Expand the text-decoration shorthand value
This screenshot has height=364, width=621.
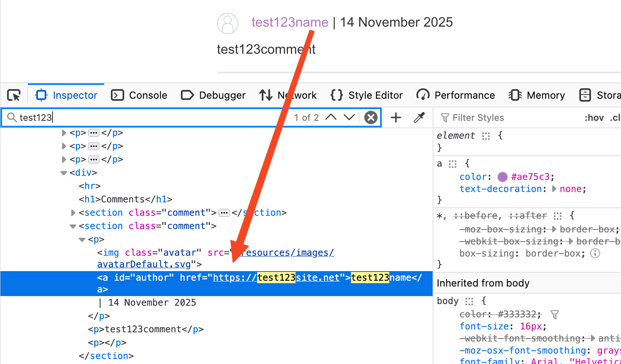[554, 189]
